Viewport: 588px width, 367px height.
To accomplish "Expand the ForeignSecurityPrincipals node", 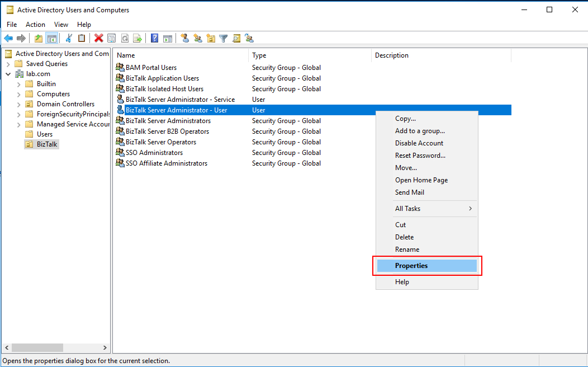I will 19,115.
